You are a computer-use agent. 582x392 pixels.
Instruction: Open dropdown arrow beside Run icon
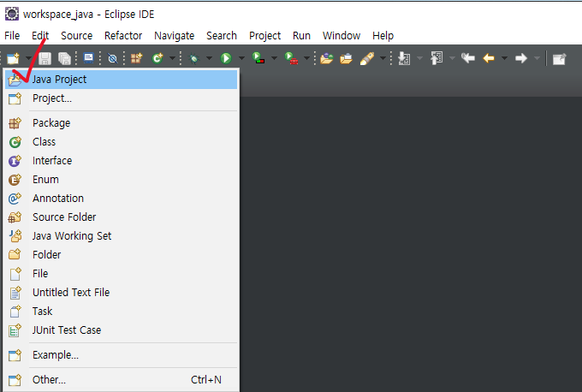pyautogui.click(x=241, y=58)
